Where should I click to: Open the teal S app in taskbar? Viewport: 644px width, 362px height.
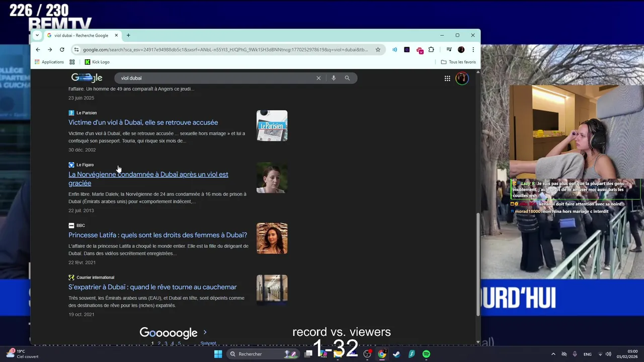pos(412,354)
